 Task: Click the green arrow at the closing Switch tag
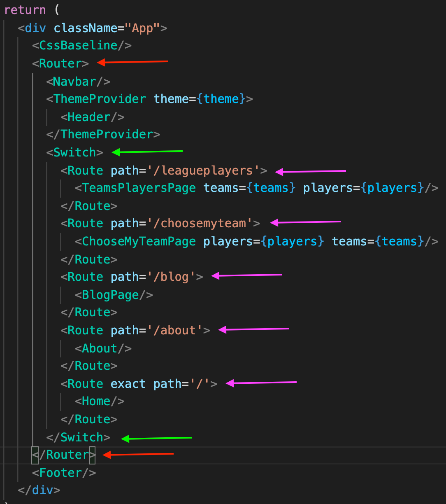click(x=156, y=438)
